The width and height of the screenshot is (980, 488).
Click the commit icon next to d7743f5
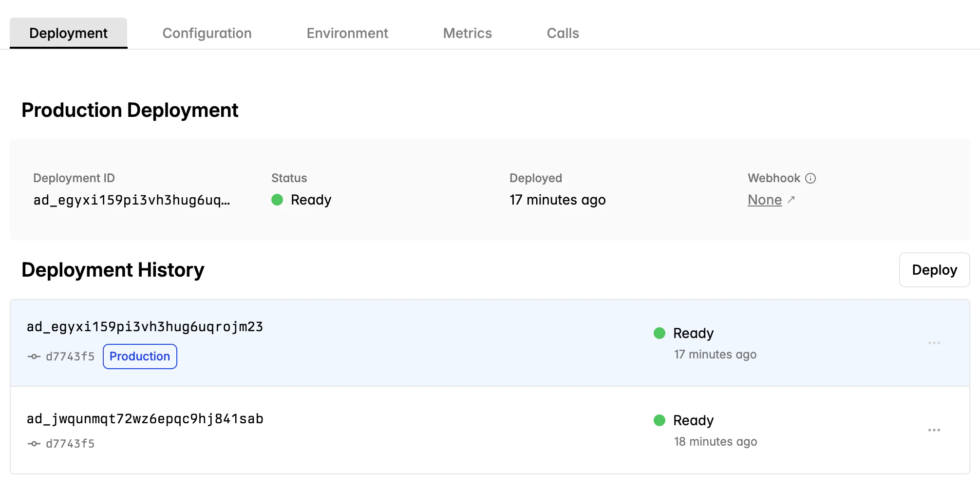point(33,356)
